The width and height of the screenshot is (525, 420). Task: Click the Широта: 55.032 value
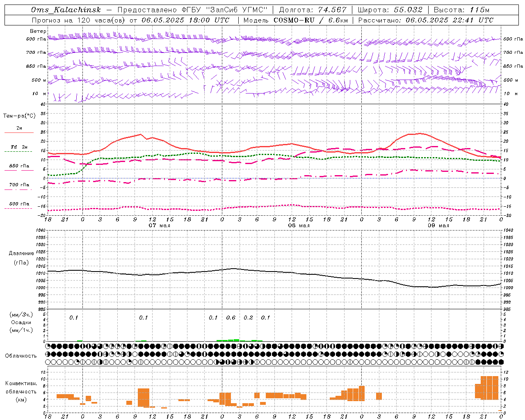[390, 10]
